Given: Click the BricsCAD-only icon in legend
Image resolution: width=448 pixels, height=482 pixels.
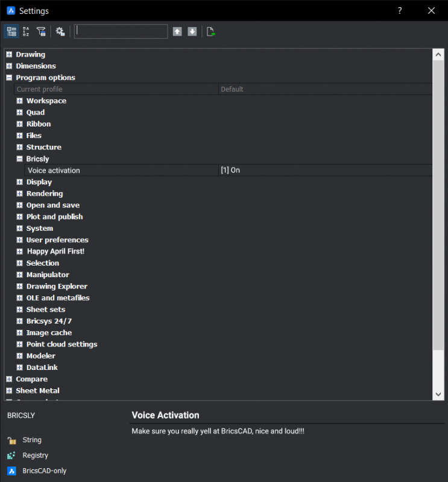Looking at the screenshot, I should [x=11, y=471].
